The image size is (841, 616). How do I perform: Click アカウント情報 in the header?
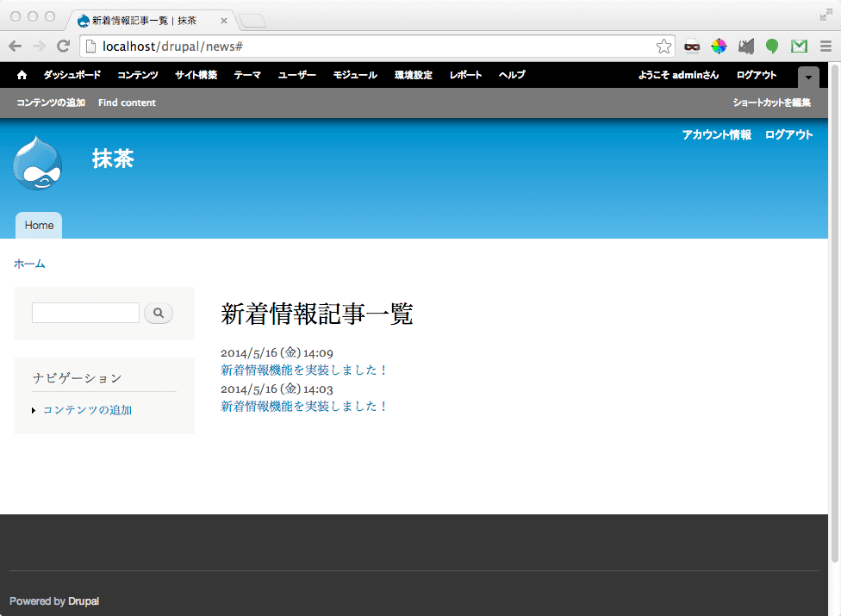[x=717, y=134]
